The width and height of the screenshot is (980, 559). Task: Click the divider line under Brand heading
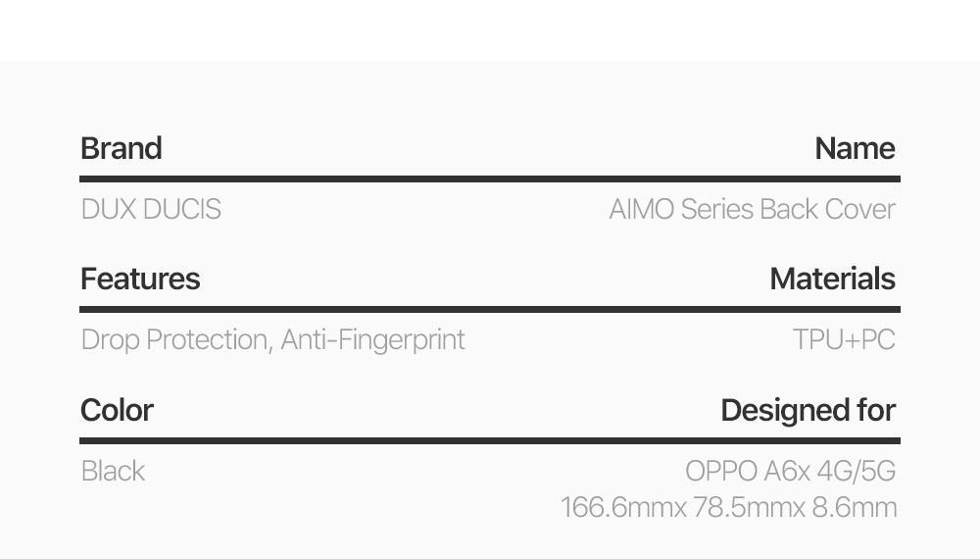point(490,179)
